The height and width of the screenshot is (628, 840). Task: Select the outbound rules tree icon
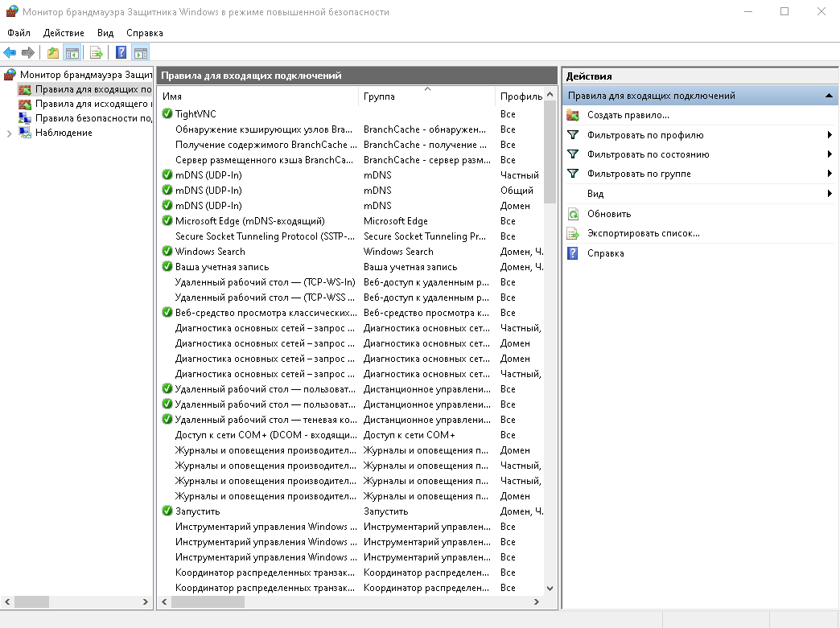(25, 104)
